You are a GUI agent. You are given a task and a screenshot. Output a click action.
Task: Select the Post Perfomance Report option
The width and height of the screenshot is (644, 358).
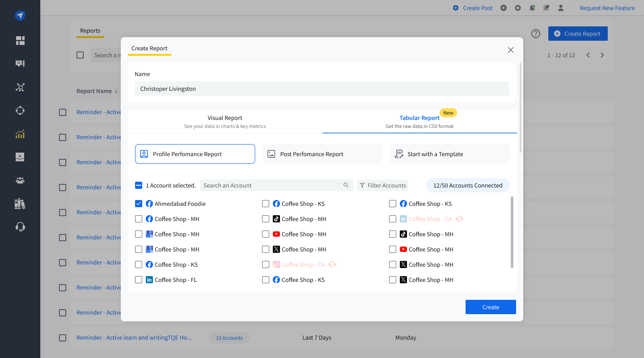pyautogui.click(x=322, y=154)
